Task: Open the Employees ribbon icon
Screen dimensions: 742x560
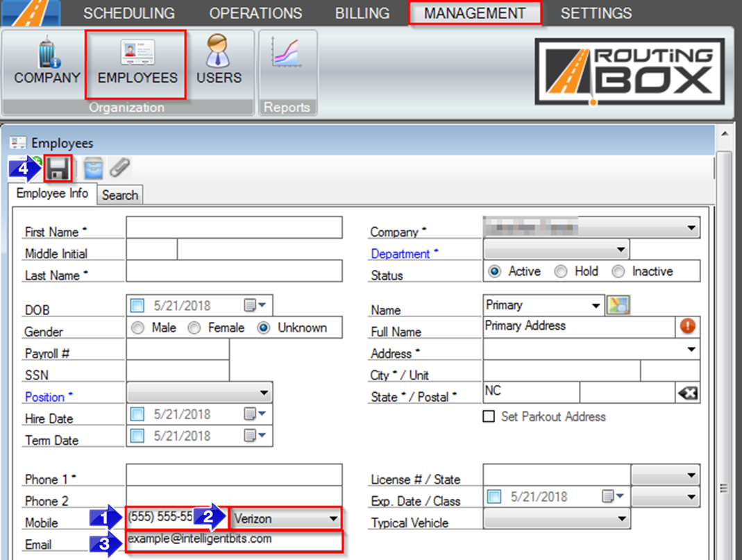Action: tap(137, 63)
